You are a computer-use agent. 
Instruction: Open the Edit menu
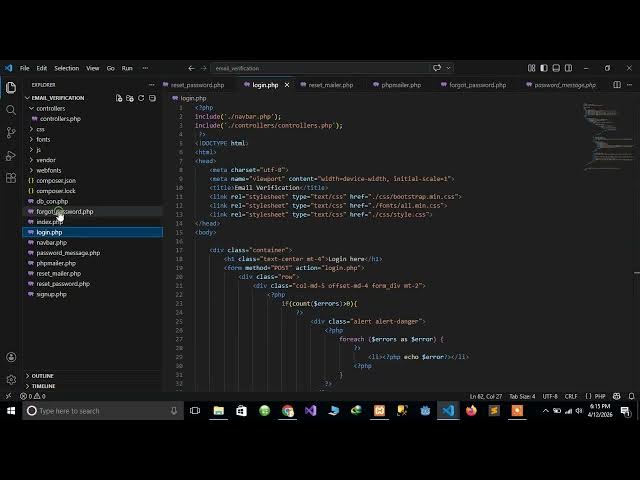click(x=42, y=68)
